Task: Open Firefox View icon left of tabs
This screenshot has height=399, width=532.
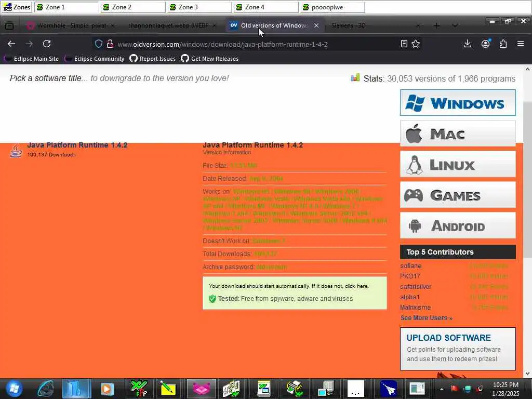Action: point(9,25)
